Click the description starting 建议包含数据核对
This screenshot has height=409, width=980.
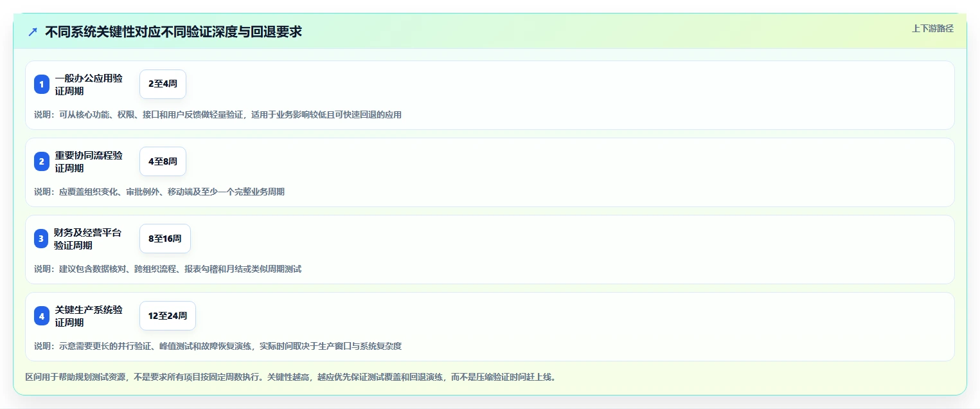(168, 269)
